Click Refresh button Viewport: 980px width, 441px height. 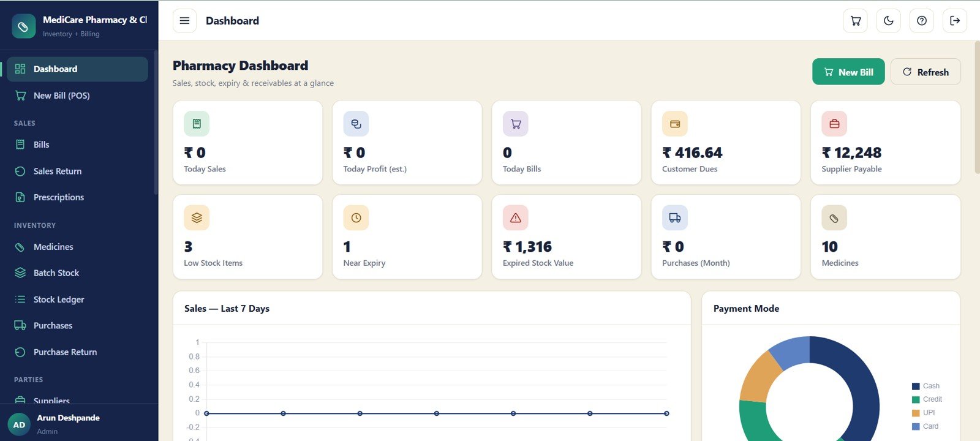coord(925,72)
